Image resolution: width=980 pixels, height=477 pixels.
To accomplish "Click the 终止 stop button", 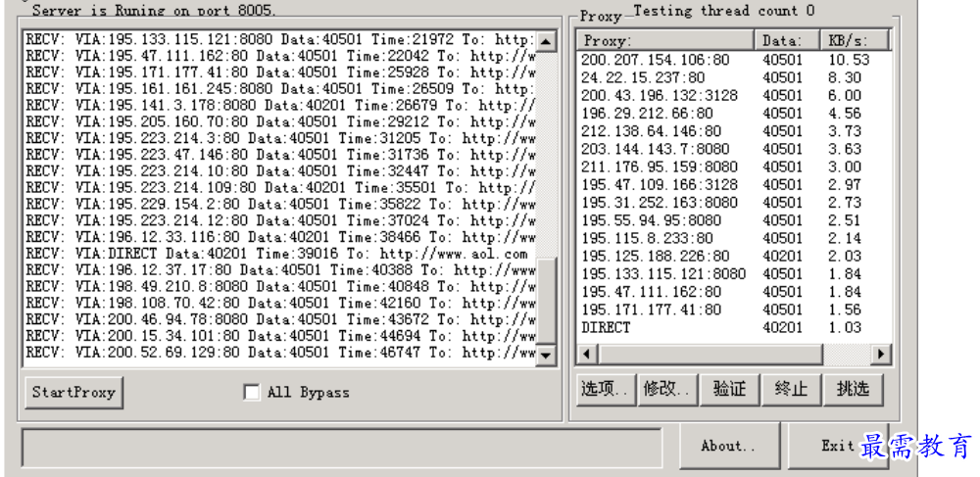I will click(x=791, y=390).
